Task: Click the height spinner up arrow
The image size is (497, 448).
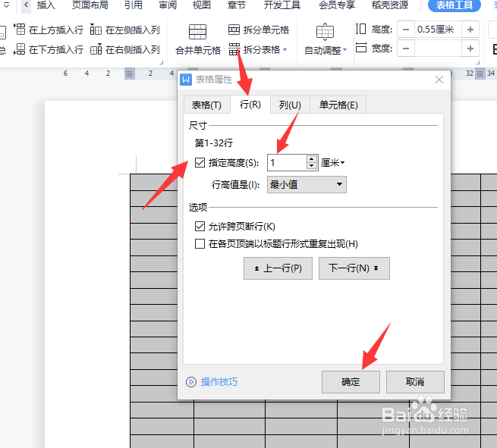Action: (312, 159)
